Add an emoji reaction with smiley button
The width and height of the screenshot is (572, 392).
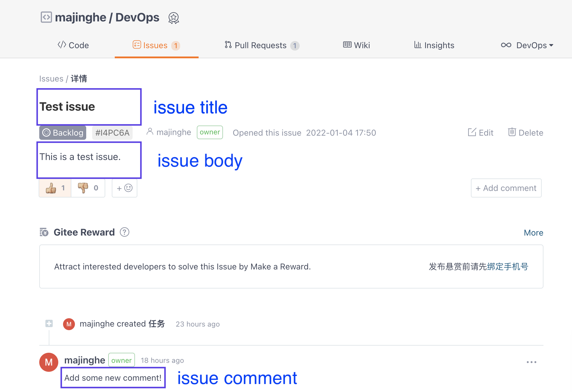pos(125,188)
